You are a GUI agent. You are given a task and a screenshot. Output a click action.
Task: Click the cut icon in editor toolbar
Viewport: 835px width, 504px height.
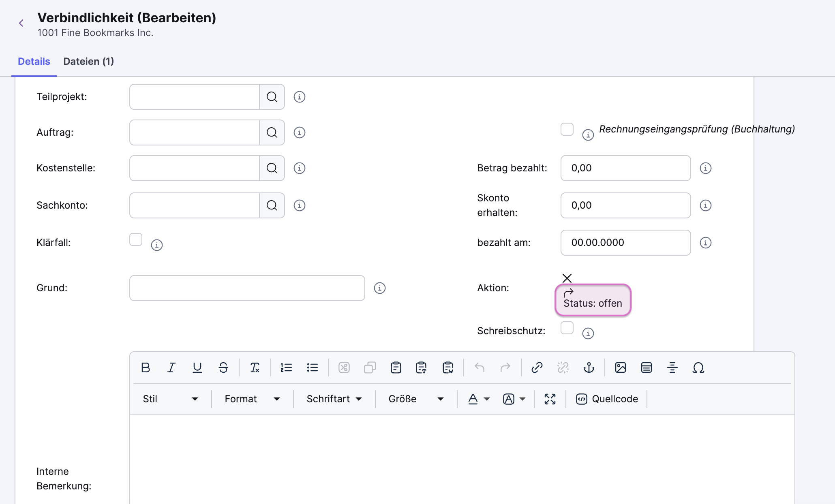click(x=344, y=367)
